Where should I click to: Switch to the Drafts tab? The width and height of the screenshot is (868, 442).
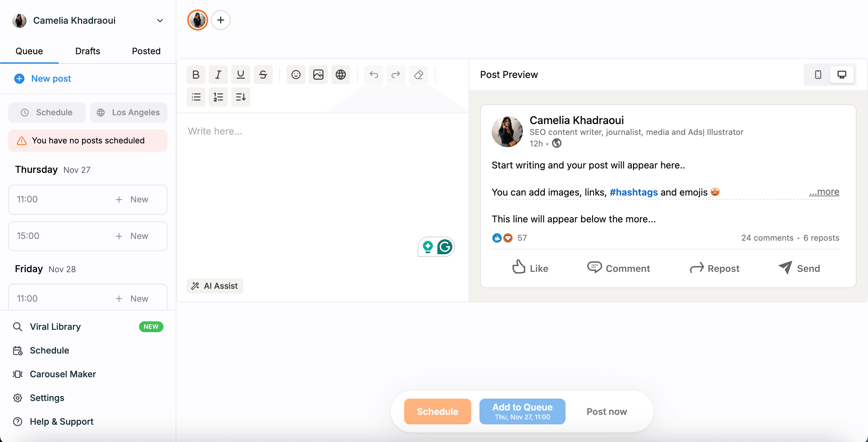coord(87,51)
